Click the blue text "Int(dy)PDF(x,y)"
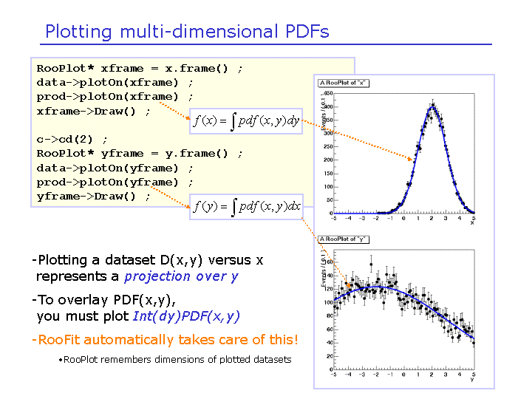 click(186, 316)
